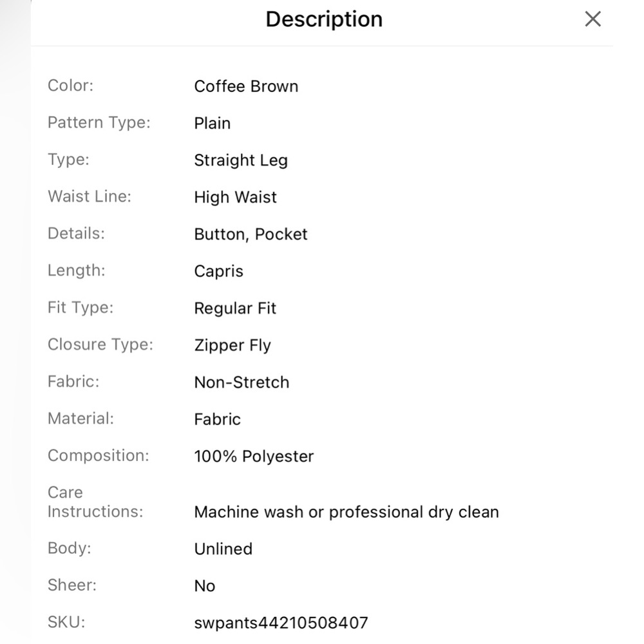Click the "Fit Type:" label

[x=80, y=308]
